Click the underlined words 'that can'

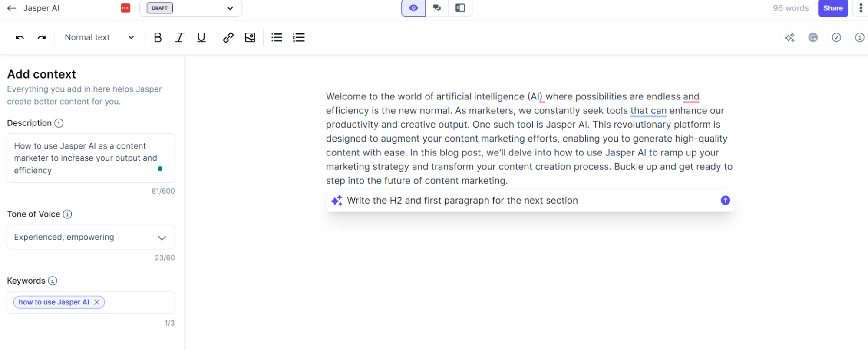point(648,111)
